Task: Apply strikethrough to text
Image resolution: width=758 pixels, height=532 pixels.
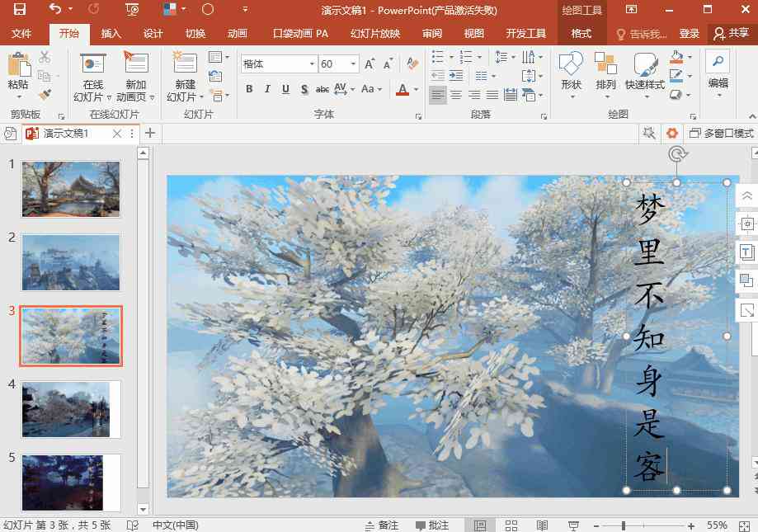Action: click(322, 89)
